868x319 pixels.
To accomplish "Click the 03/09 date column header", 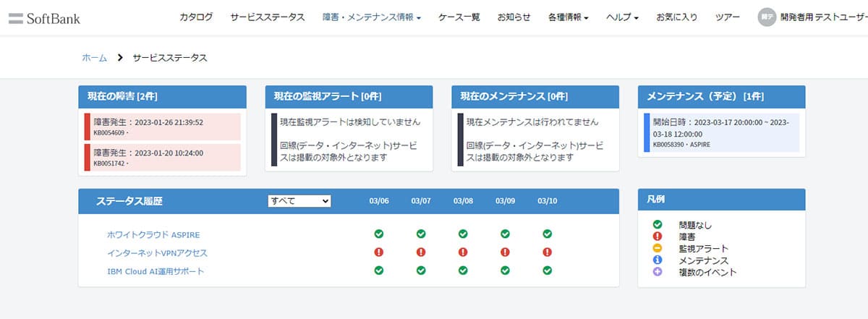I will pos(505,201).
